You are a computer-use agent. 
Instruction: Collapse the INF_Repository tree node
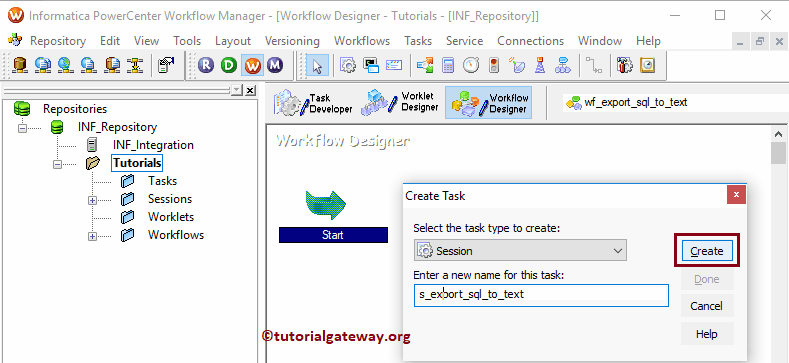coord(22,128)
